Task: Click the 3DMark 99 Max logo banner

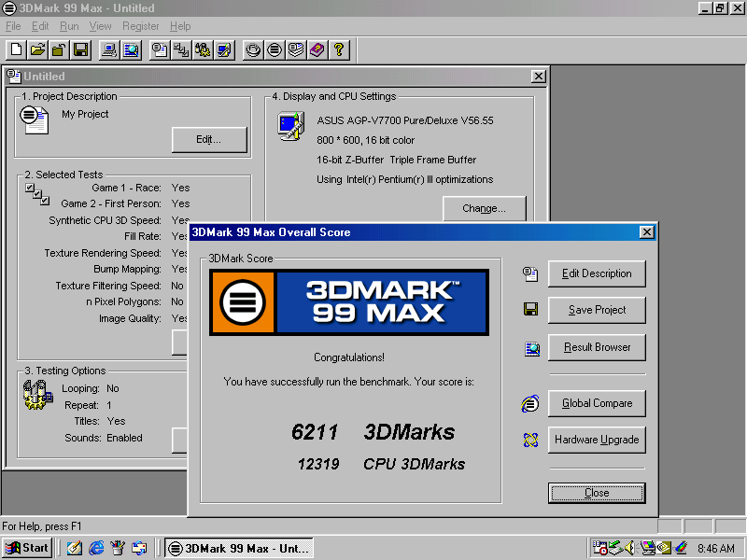Action: click(x=349, y=302)
